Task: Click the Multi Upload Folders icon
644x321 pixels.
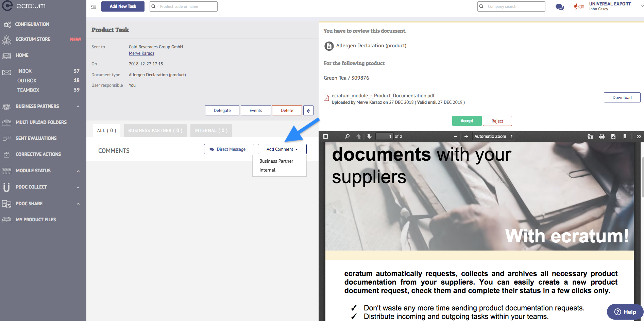Action: pyautogui.click(x=7, y=123)
